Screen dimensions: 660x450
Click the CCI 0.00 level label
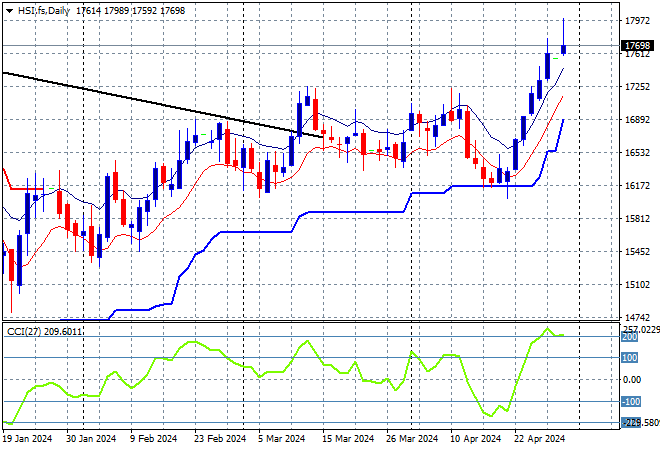(632, 380)
